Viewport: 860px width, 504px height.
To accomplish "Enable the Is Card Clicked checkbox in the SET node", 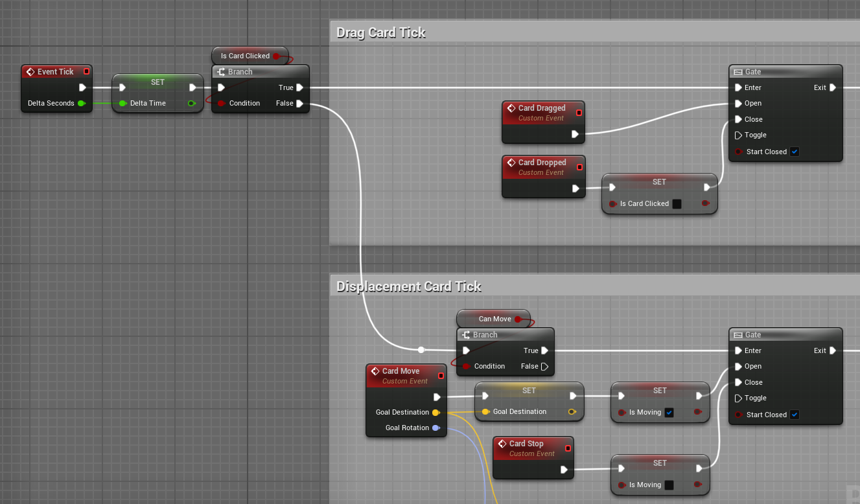I will 677,203.
